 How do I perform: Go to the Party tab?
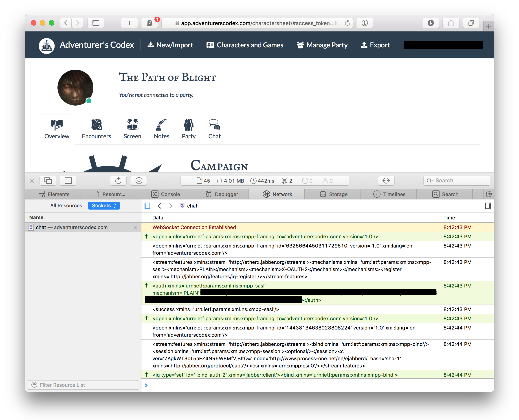click(x=189, y=129)
